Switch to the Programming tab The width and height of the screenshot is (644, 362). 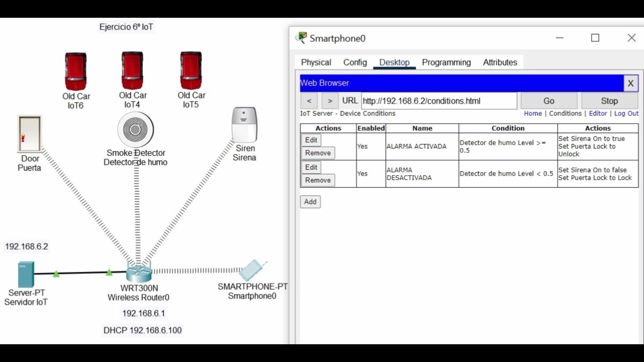point(446,62)
